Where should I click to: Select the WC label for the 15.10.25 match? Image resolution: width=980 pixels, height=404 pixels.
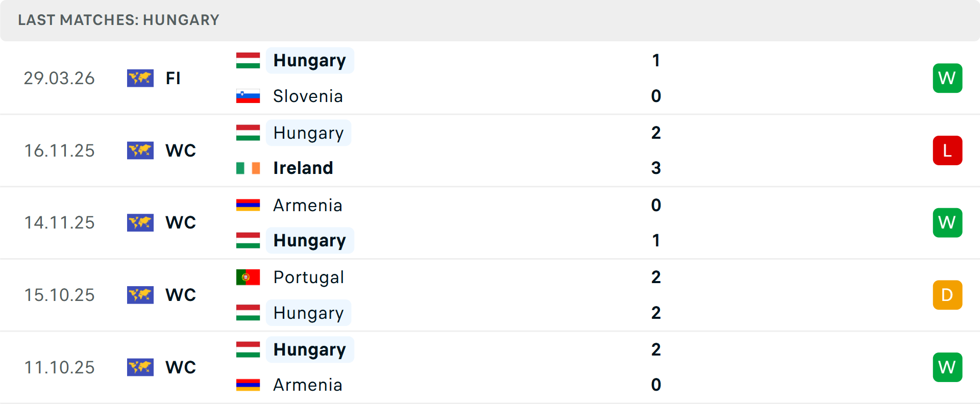pyautogui.click(x=180, y=295)
